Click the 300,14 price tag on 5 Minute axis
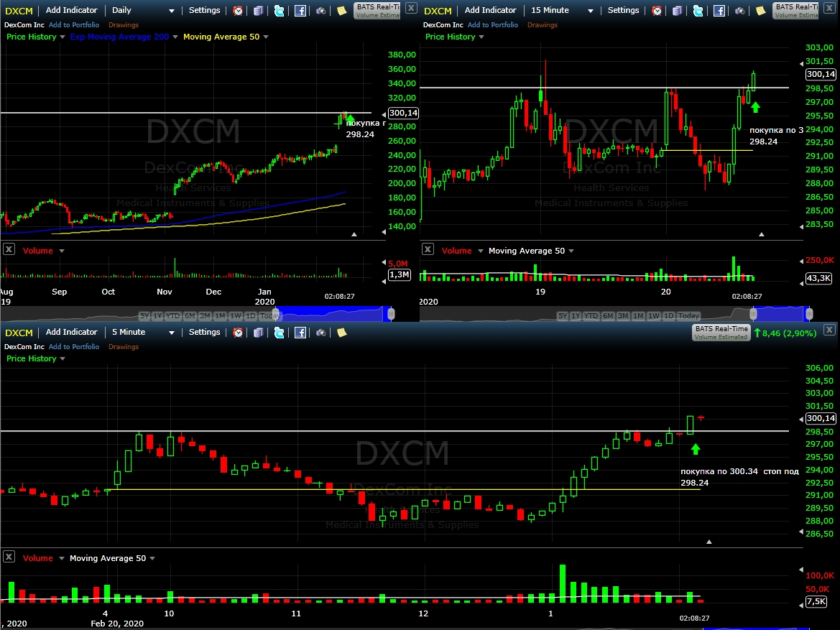The image size is (840, 630). tap(821, 418)
